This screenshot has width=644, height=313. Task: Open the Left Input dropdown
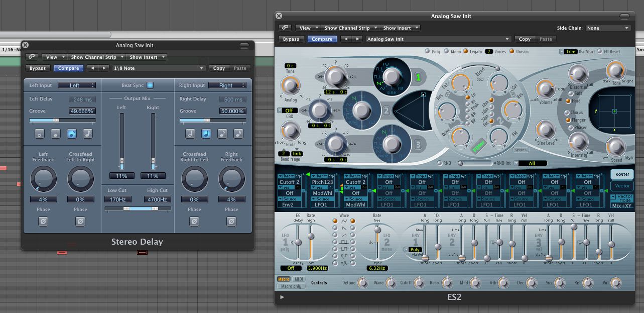click(76, 85)
